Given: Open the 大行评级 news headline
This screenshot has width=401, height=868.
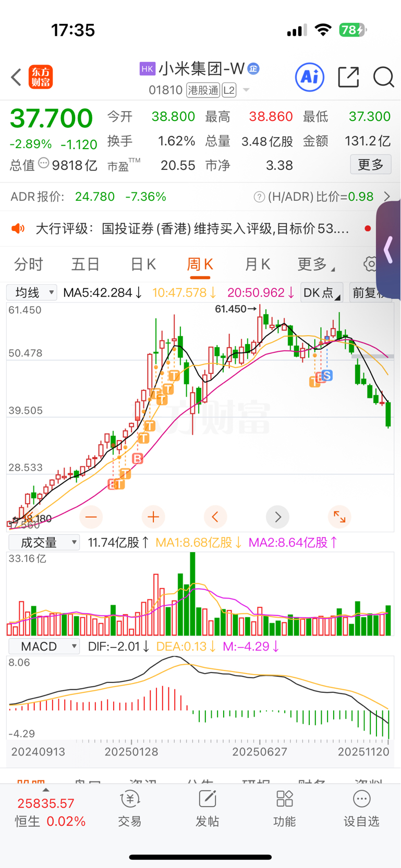Looking at the screenshot, I should pyautogui.click(x=192, y=228).
